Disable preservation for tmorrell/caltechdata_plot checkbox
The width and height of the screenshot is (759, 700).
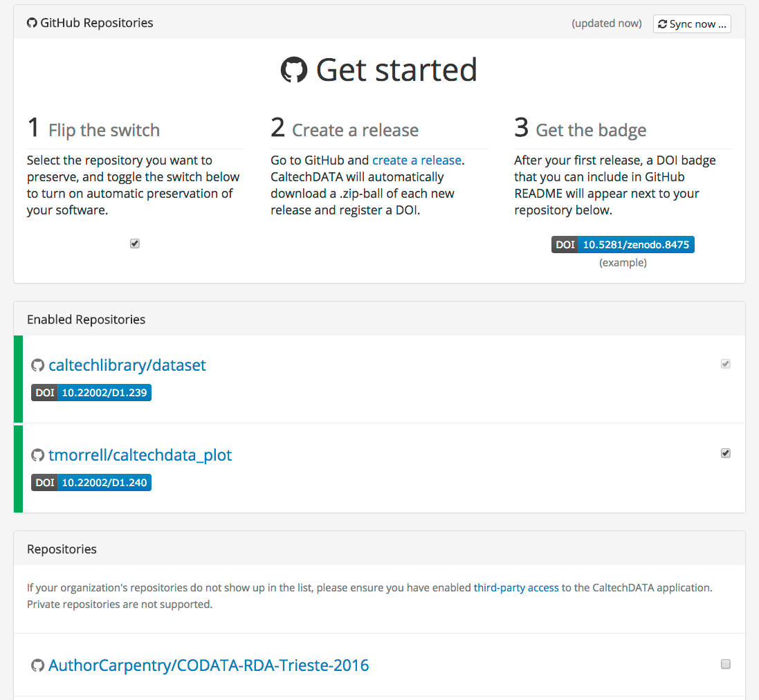[726, 453]
